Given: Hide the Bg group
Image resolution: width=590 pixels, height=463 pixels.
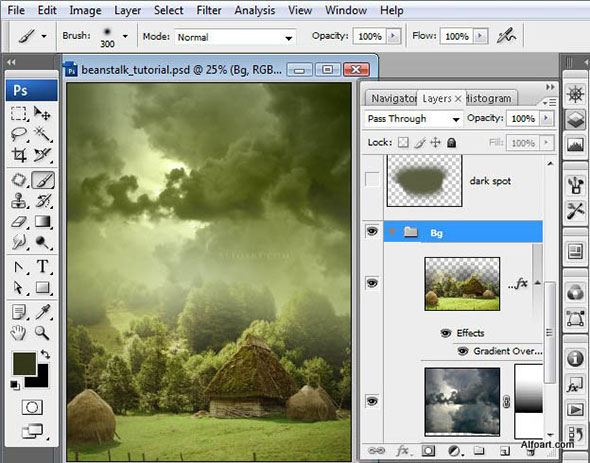Looking at the screenshot, I should click(x=372, y=231).
